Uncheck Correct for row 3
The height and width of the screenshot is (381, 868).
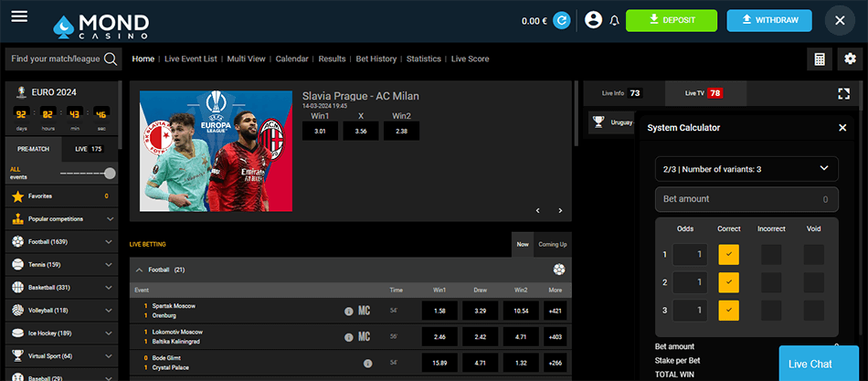[x=729, y=310]
